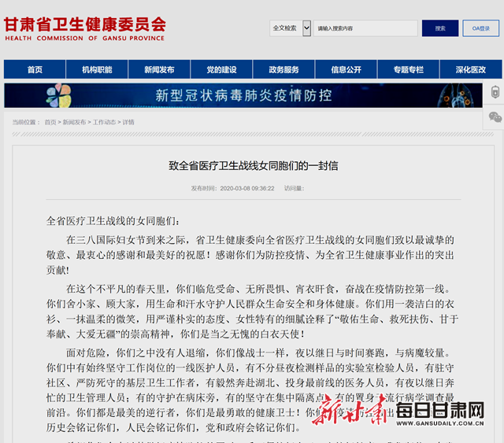Viewport: 504px width, 443px height.
Task: Click the Gansu Health Commission logo
Action: pyautogui.click(x=85, y=28)
